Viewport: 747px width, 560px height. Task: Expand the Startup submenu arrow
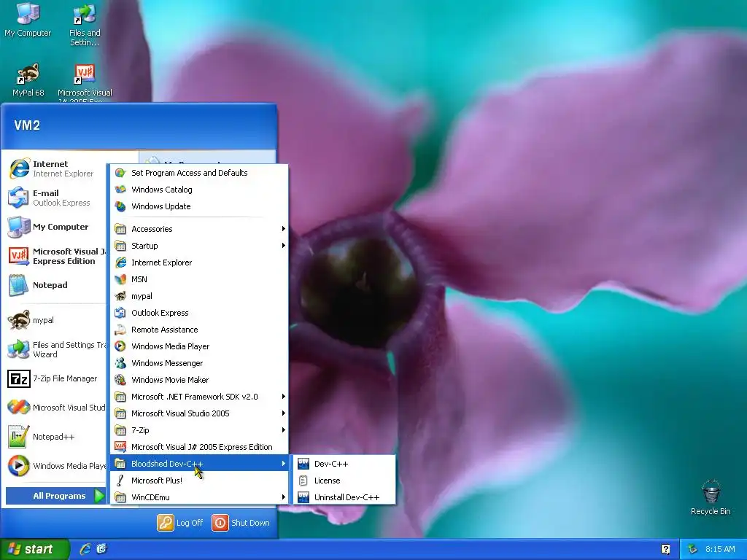tap(284, 246)
